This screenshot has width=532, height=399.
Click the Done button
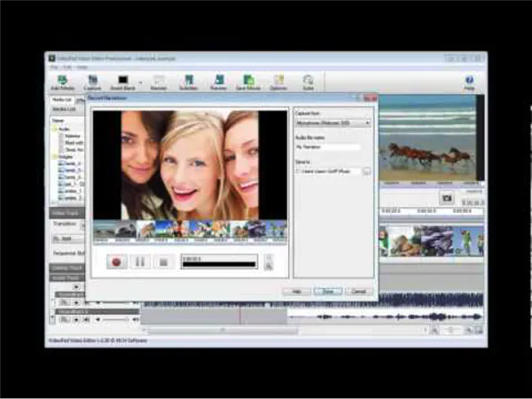(328, 292)
